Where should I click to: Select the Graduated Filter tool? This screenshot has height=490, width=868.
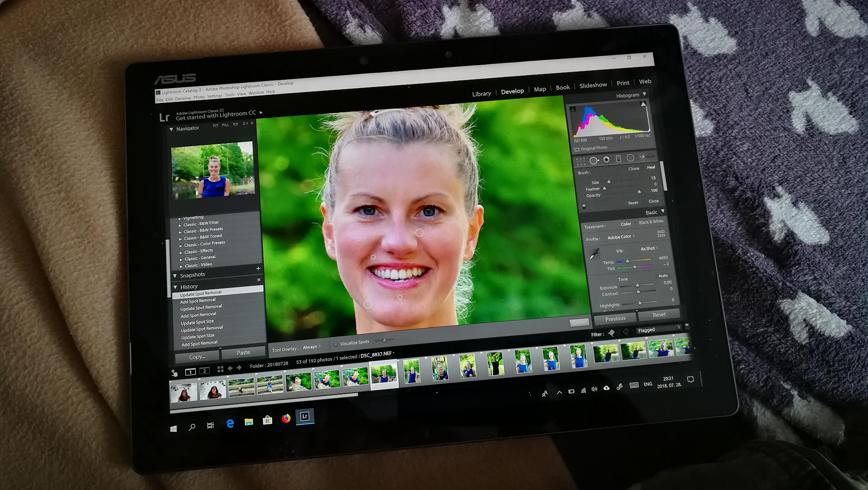click(618, 159)
